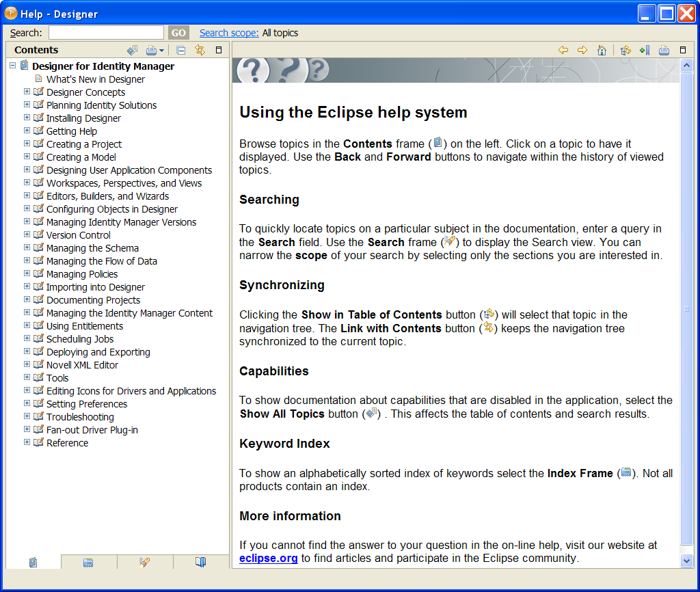This screenshot has height=592, width=700.
Task: Click Show in Table of Contents icon
Action: point(625,50)
